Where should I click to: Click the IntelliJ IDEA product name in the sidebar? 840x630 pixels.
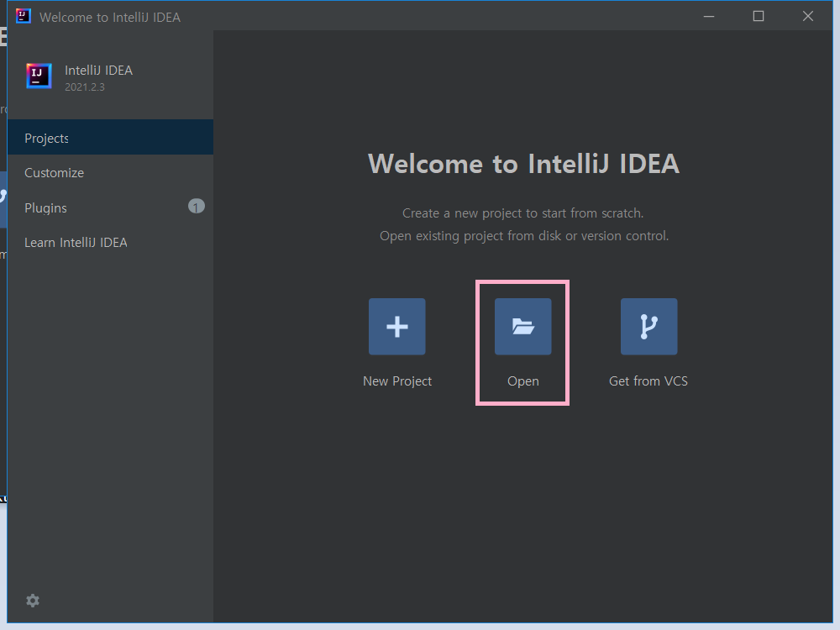point(98,71)
